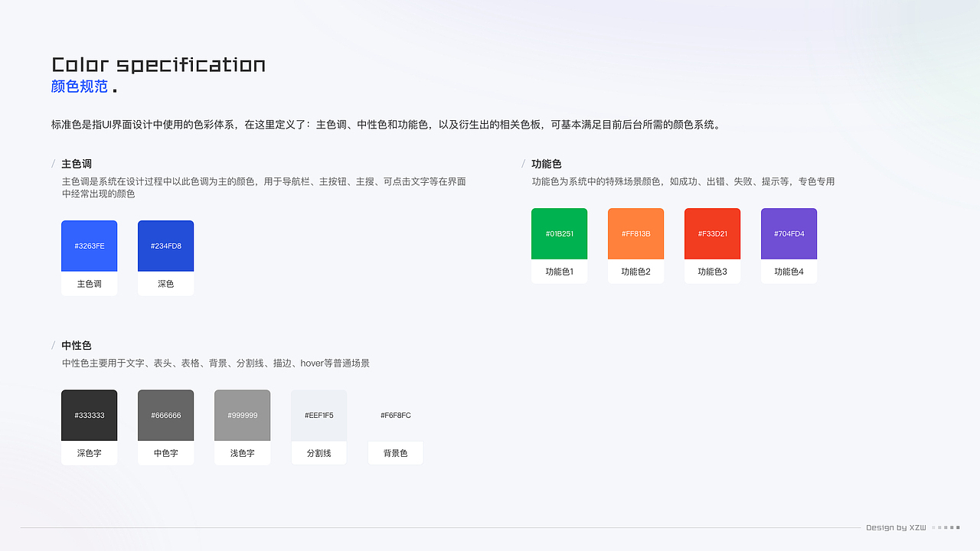Select the #EEF1F5 divider color swatch
Screen dimensions: 980x551
tap(318, 416)
